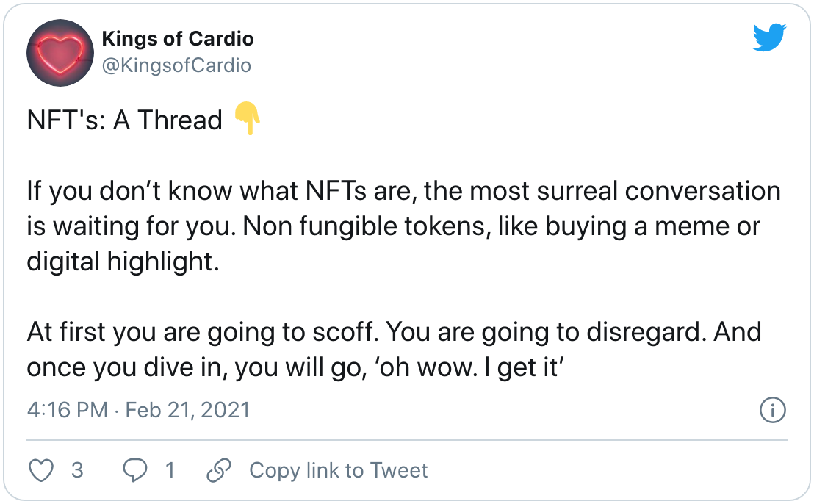Screen dimensions: 814x504
Task: Open the @KingsofCardio handle link
Action: 176,65
